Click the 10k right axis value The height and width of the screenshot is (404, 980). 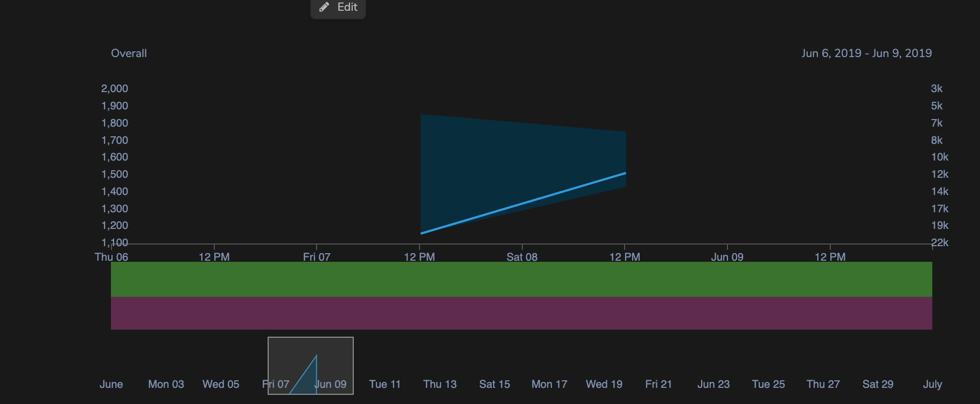click(x=940, y=157)
